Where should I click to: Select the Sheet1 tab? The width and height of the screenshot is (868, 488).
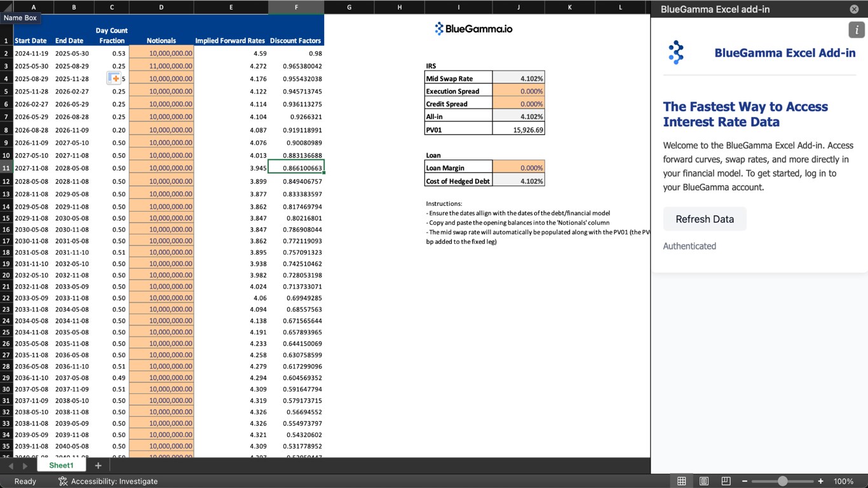pyautogui.click(x=61, y=465)
